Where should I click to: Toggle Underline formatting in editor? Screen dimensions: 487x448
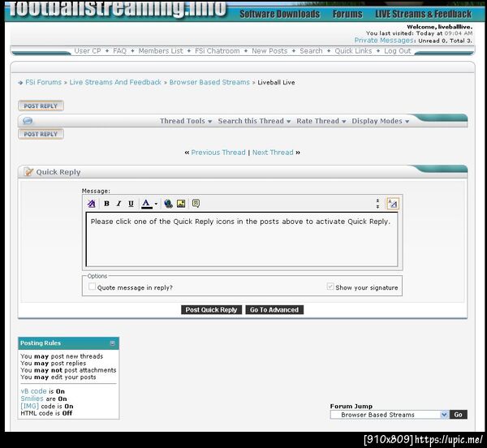click(x=131, y=204)
